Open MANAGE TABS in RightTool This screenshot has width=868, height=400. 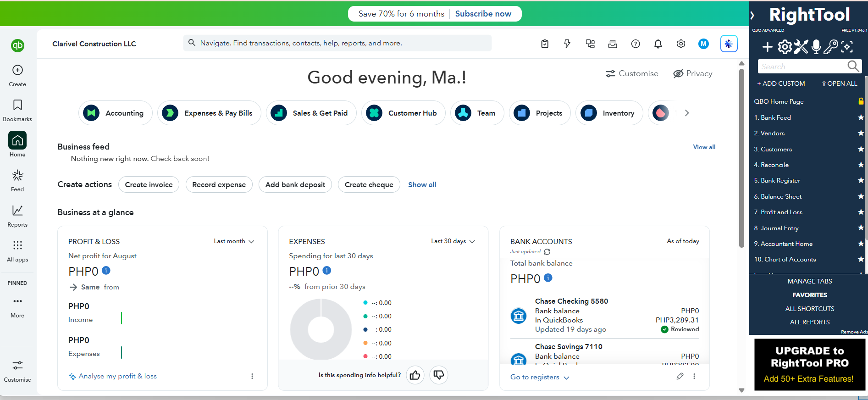[x=810, y=281]
